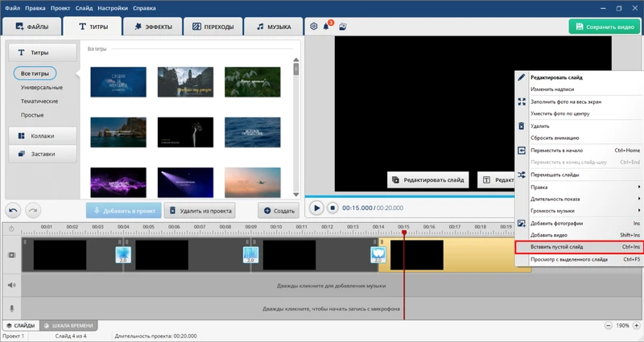The image size is (644, 342).
Task: Click the shuffle icon in context menu
Action: [x=521, y=175]
